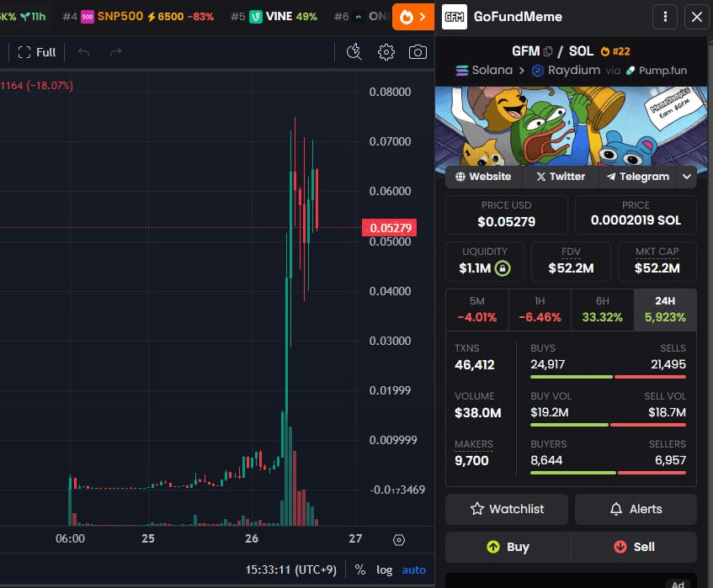This screenshot has width=713, height=588.
Task: Click the MAKERS label
Action: pyautogui.click(x=474, y=444)
